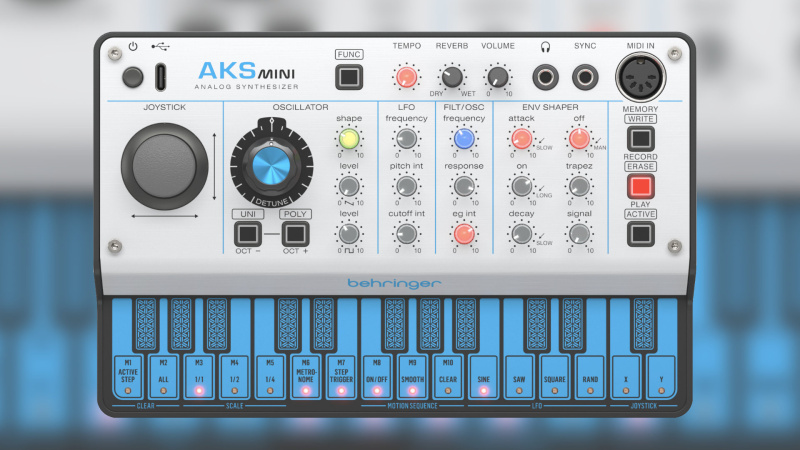The width and height of the screenshot is (800, 450).
Task: Click the red TEMPO knob
Action: click(x=407, y=77)
